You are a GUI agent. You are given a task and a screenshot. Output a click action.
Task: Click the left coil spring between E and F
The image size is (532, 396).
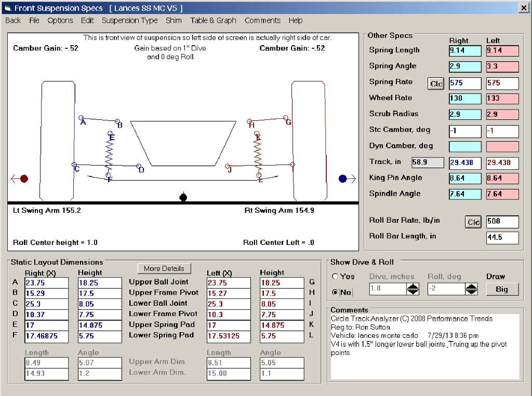tap(110, 154)
